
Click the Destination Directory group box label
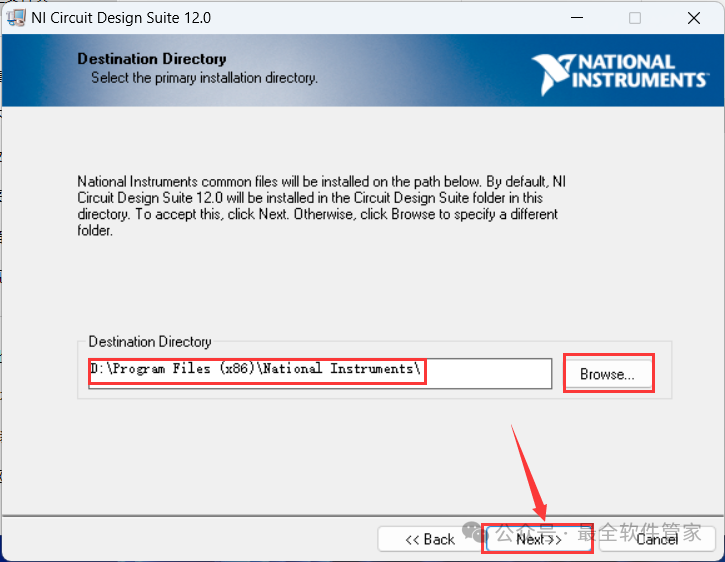pyautogui.click(x=150, y=342)
